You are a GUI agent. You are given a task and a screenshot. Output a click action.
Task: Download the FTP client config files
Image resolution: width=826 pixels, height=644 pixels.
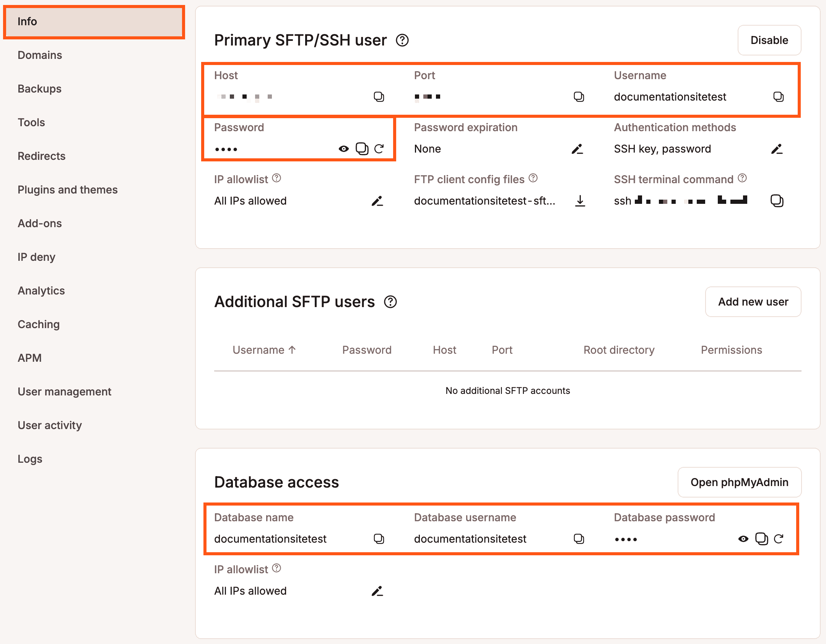[x=580, y=201]
